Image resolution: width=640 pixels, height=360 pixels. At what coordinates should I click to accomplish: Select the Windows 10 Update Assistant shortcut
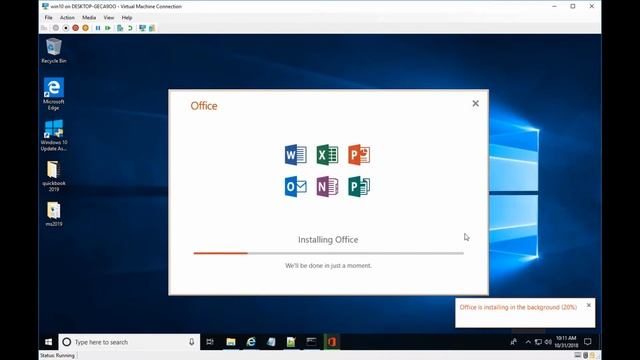coord(53,135)
